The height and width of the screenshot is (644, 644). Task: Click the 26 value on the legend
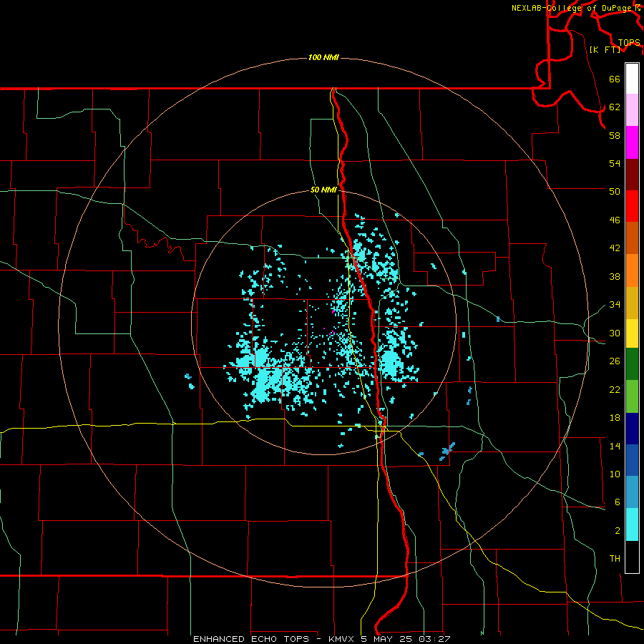tap(615, 361)
